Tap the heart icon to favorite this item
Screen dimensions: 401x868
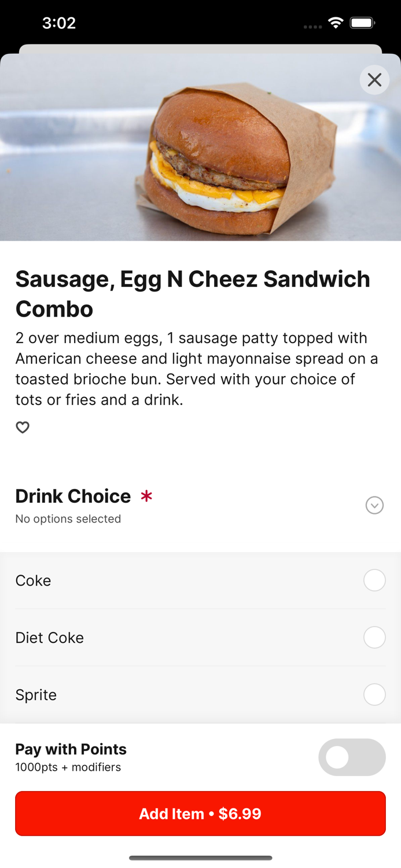click(23, 428)
